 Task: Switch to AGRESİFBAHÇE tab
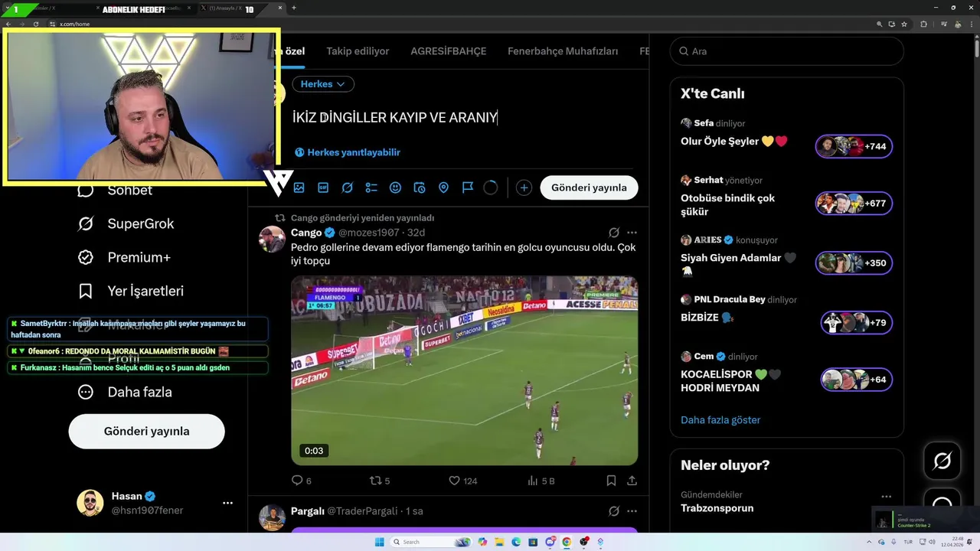(449, 51)
